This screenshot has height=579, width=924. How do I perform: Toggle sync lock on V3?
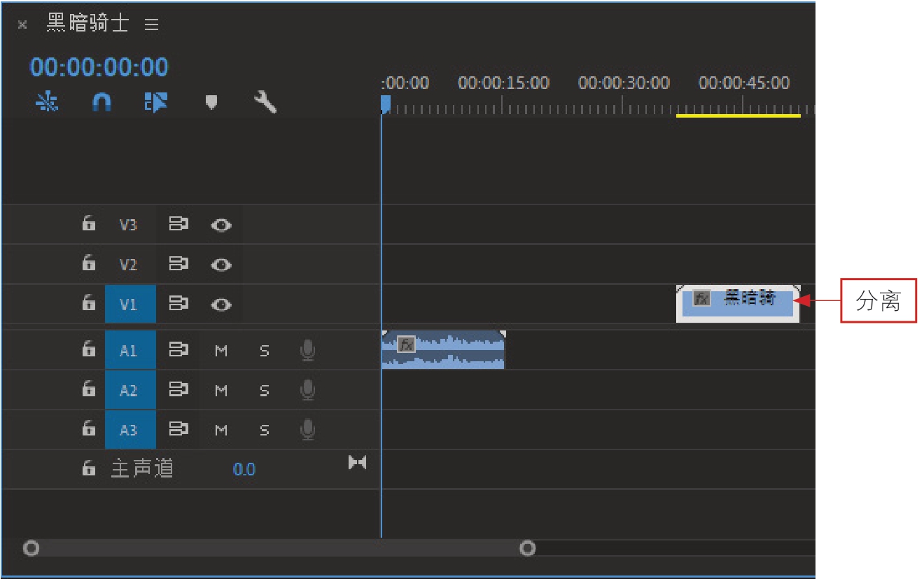179,224
